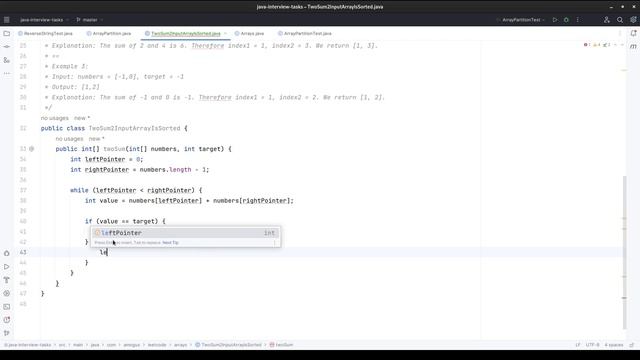Open the Project tool window folder icon
The image size is (640, 360).
pyautogui.click(x=7, y=33)
